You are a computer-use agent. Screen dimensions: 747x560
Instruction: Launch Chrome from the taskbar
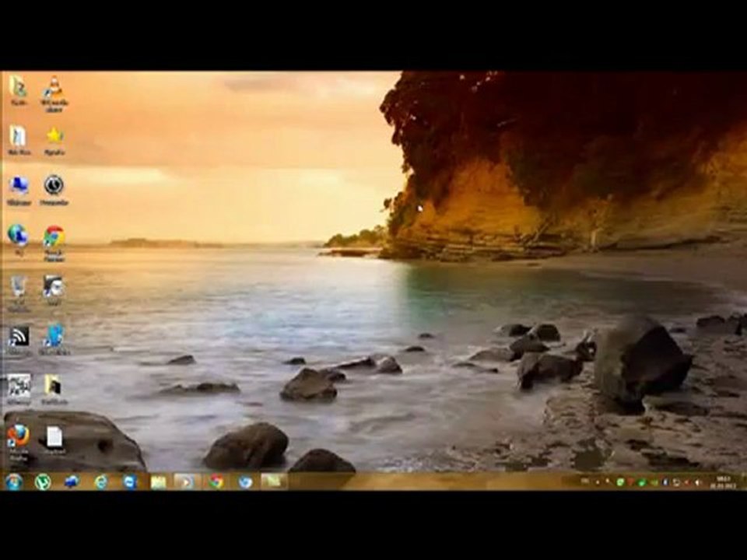click(x=216, y=482)
